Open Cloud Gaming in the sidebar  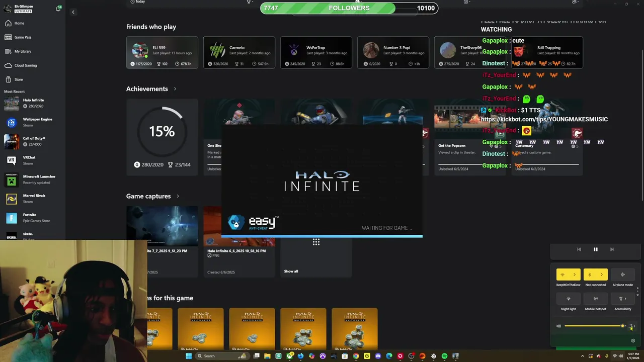pyautogui.click(x=33, y=65)
